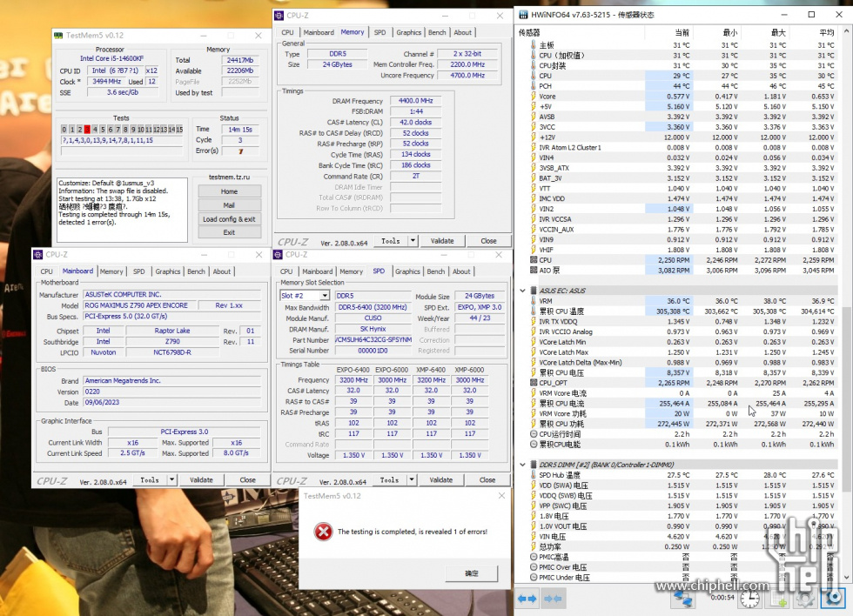Viewport: 853px width, 616px height.
Task: Click the fan icon beside AIO 泵 row
Action: [534, 270]
